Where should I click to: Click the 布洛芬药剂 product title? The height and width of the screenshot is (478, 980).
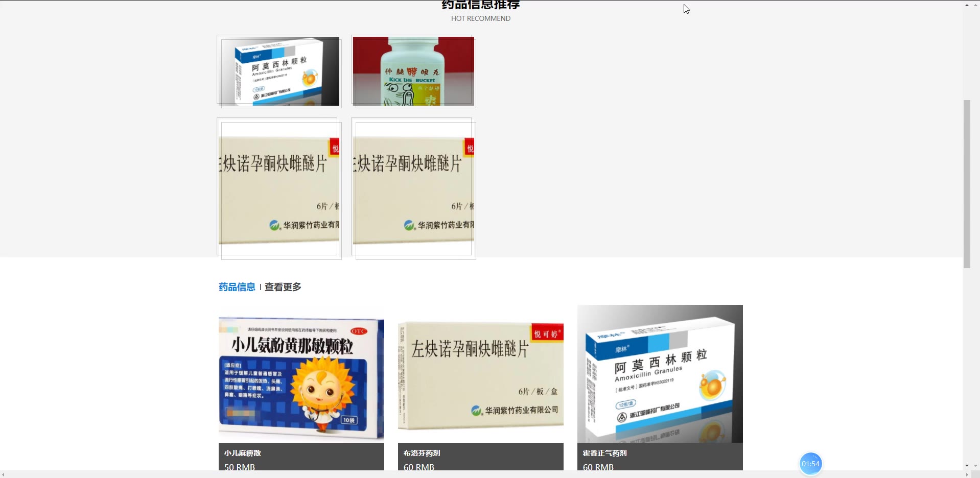(422, 453)
